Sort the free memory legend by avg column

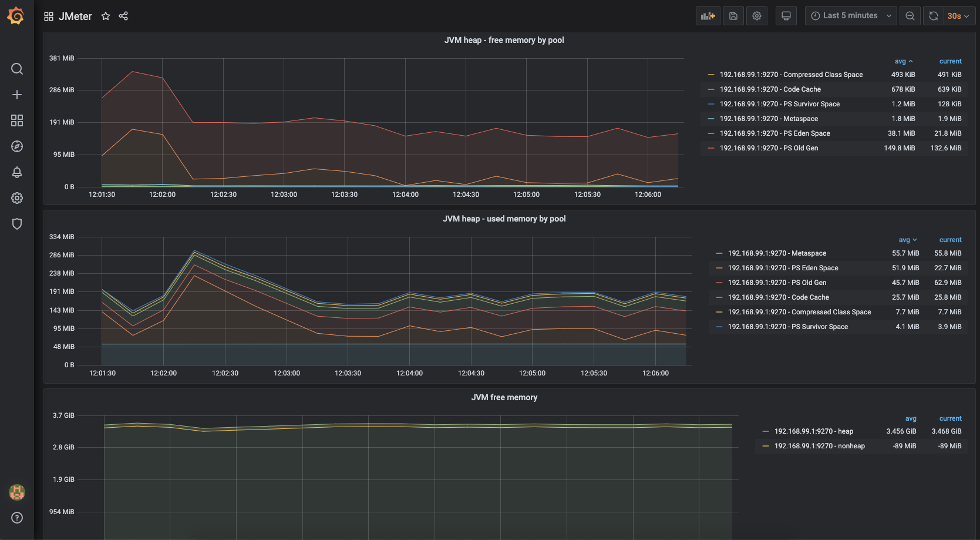point(901,61)
